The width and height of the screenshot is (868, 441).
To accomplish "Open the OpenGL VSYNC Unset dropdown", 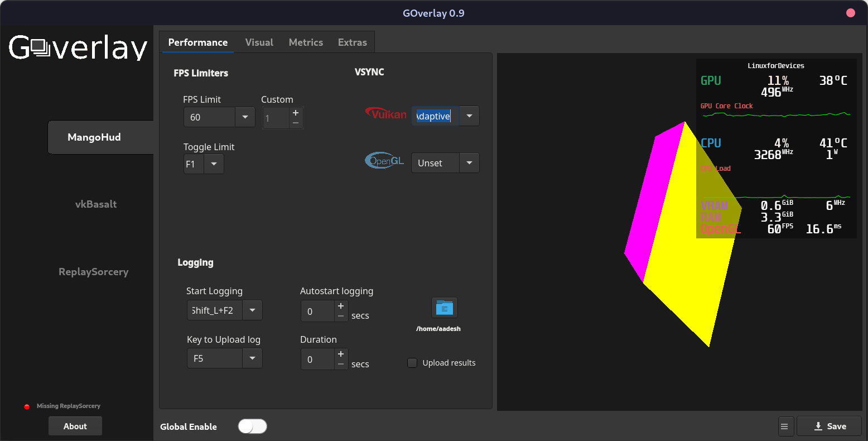I will 469,162.
